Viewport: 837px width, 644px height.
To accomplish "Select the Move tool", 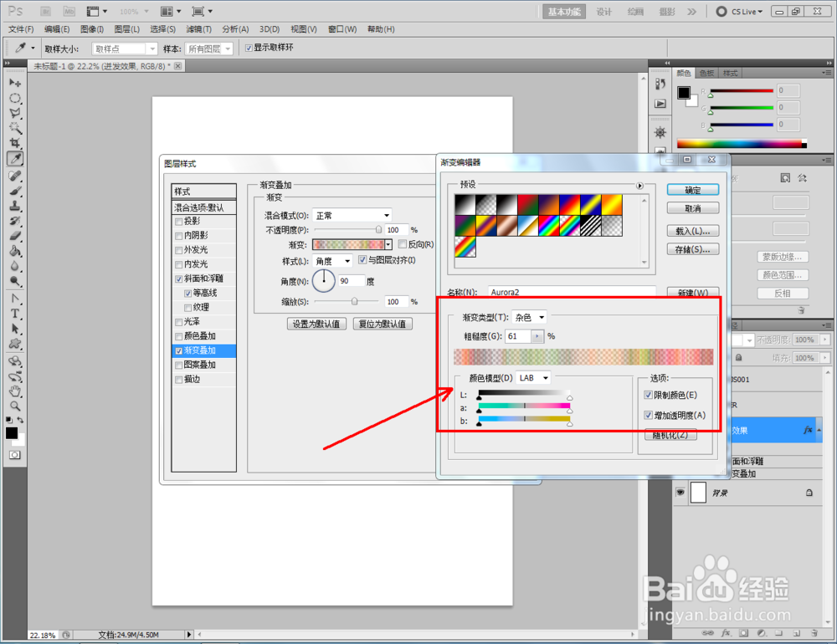I will (x=15, y=84).
